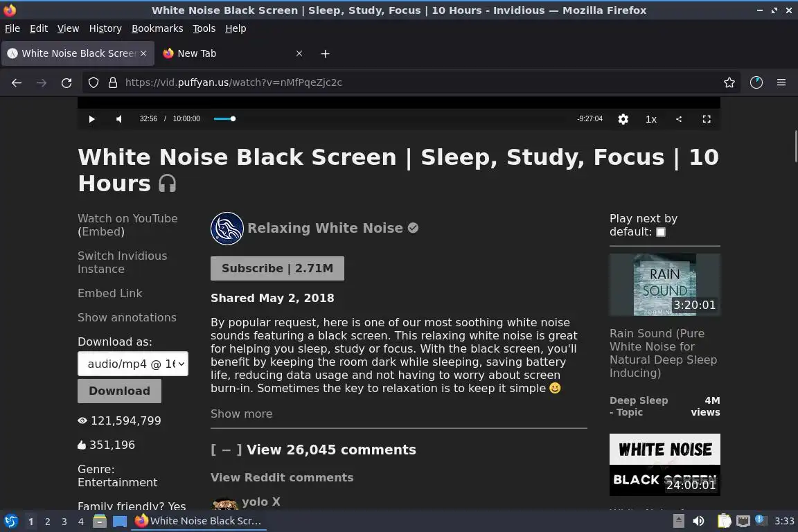This screenshot has width=798, height=532.
Task: Collapse comments with the [ − ] toggle
Action: [x=227, y=450]
